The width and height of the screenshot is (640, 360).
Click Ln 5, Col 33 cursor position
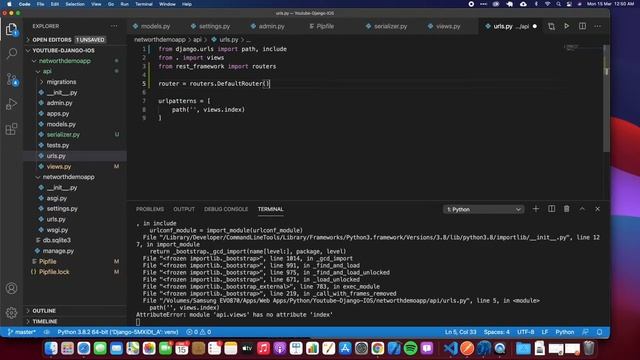tap(460, 332)
